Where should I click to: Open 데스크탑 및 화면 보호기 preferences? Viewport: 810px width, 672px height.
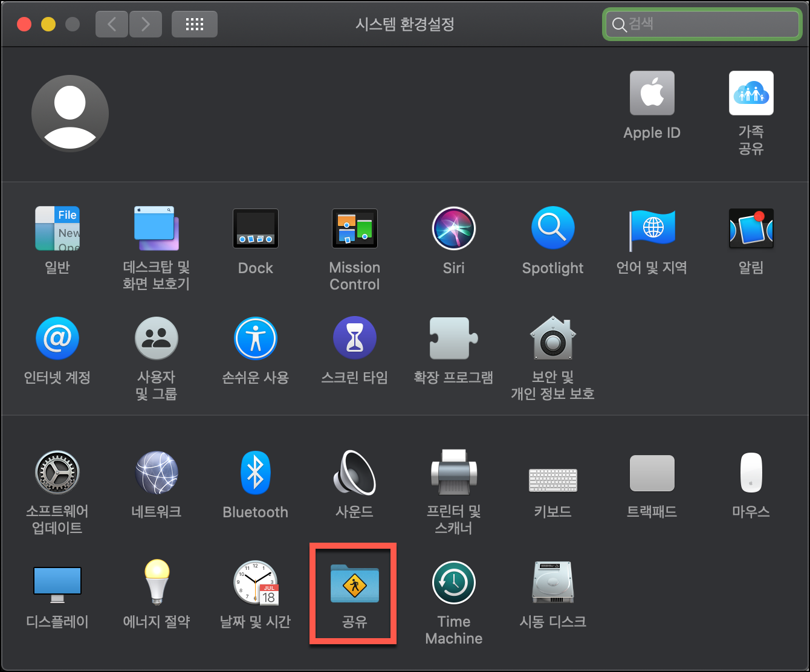156,228
